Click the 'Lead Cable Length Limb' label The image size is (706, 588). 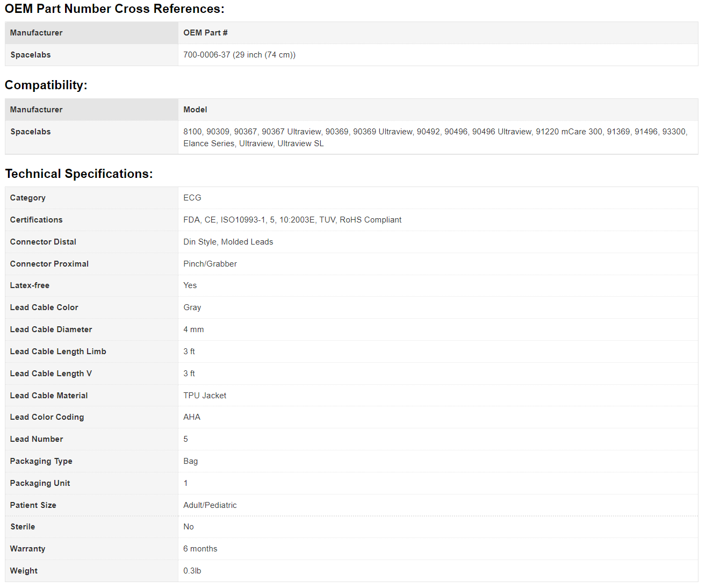[58, 352]
